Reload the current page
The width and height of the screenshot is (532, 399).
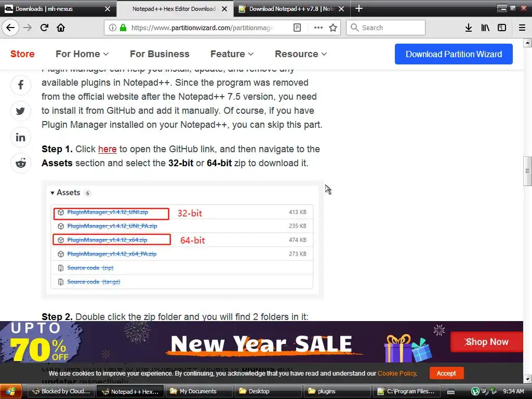(x=44, y=28)
